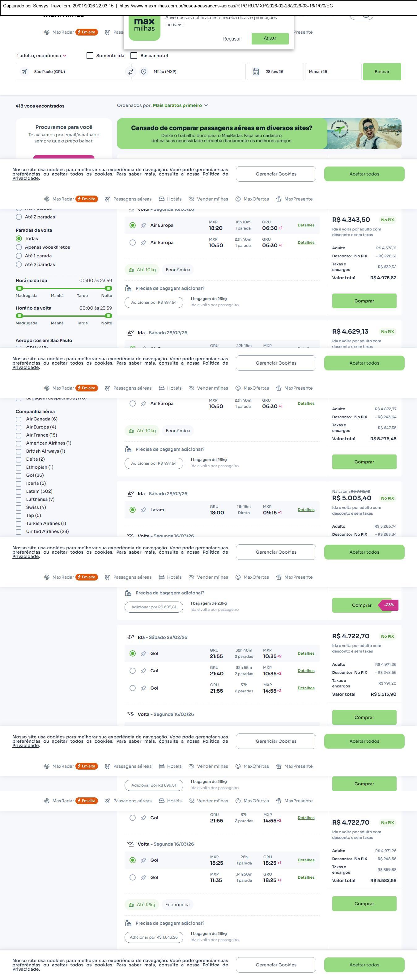The width and height of the screenshot is (417, 980).
Task: Swap origin and destination airports
Action: click(130, 71)
